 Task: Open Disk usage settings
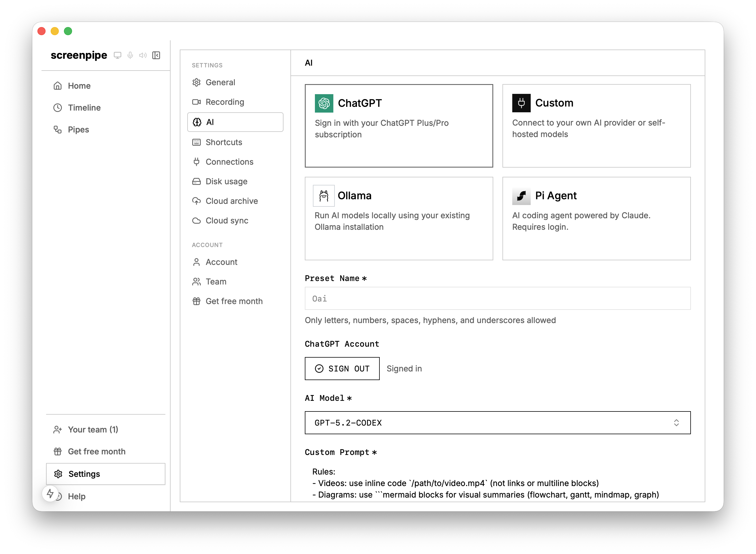pos(226,181)
